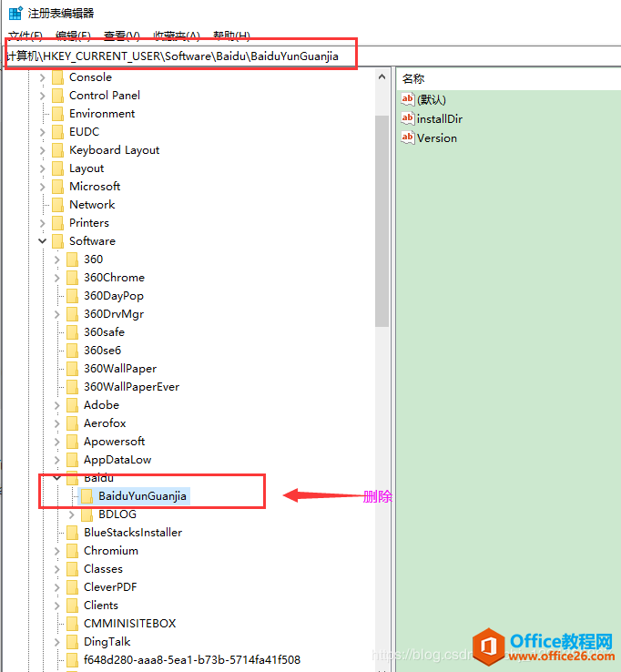
Task: Expand the AppDataLow key
Action: click(57, 460)
